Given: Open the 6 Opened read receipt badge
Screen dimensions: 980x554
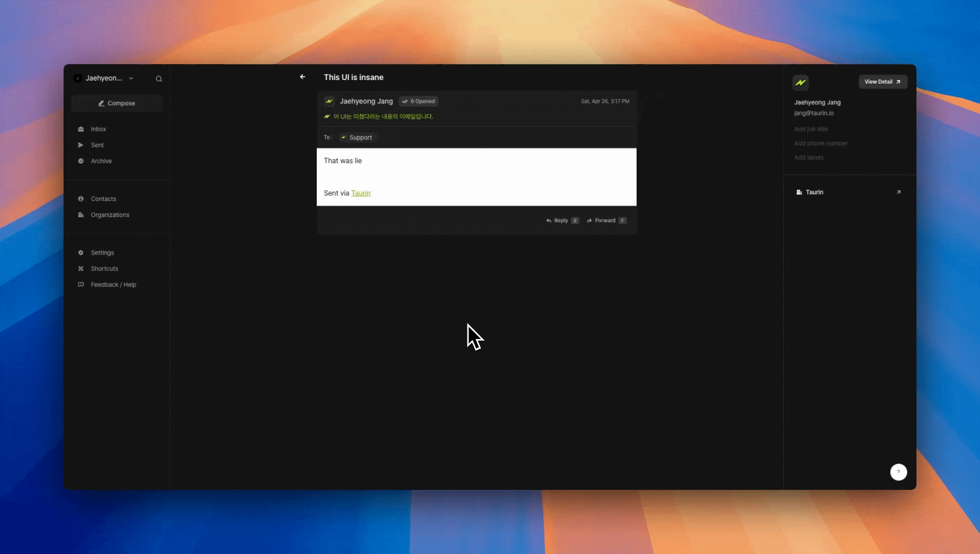Looking at the screenshot, I should [x=419, y=102].
